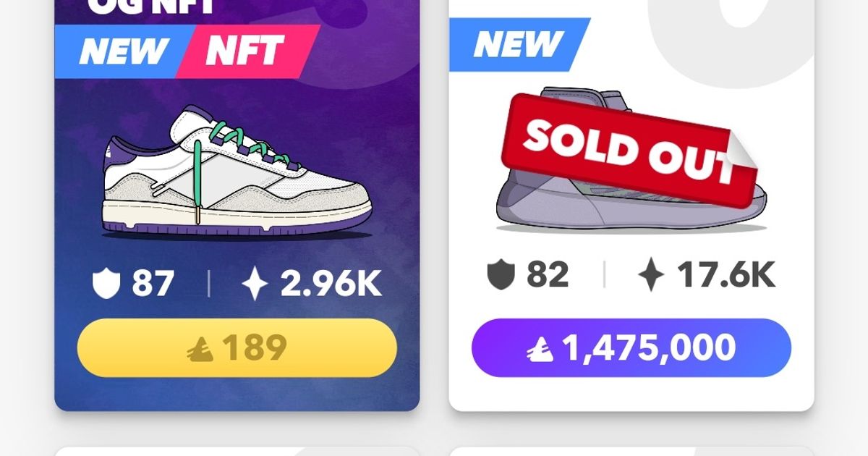Viewport: 868px width, 456px height.
Task: Select the 87 rating value
Action: point(153,283)
